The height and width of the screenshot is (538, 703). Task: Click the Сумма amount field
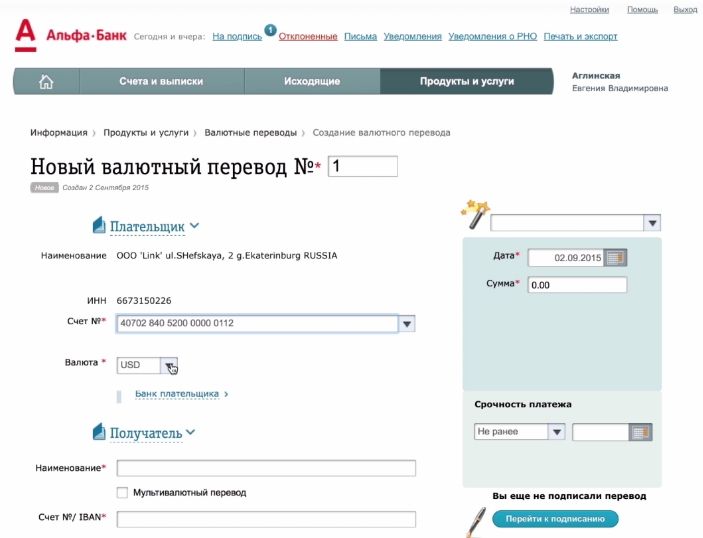point(577,285)
